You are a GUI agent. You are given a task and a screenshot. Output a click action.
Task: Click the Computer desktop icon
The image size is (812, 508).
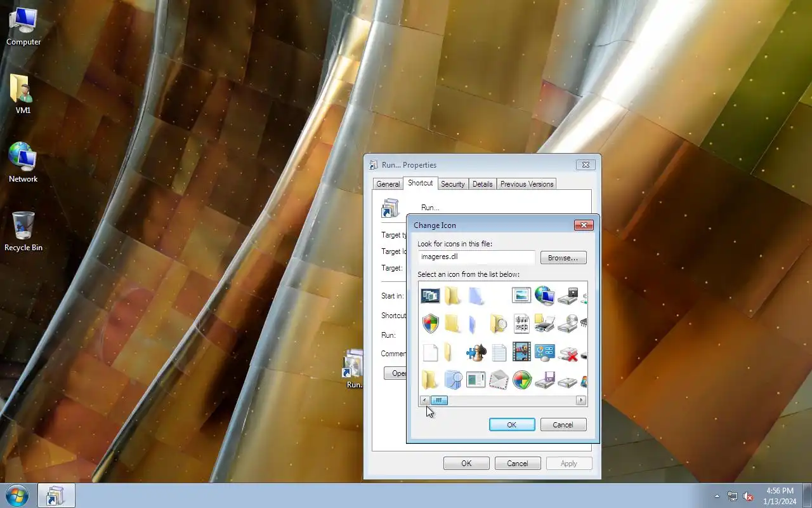pyautogui.click(x=23, y=27)
